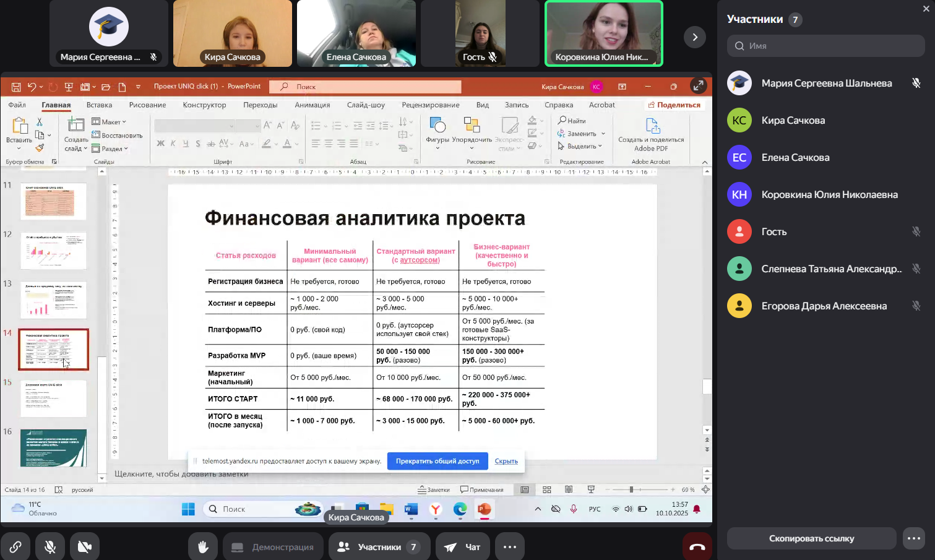The width and height of the screenshot is (935, 560).
Task: Open the Выделить dropdown in Редактирование
Action: [x=580, y=146]
